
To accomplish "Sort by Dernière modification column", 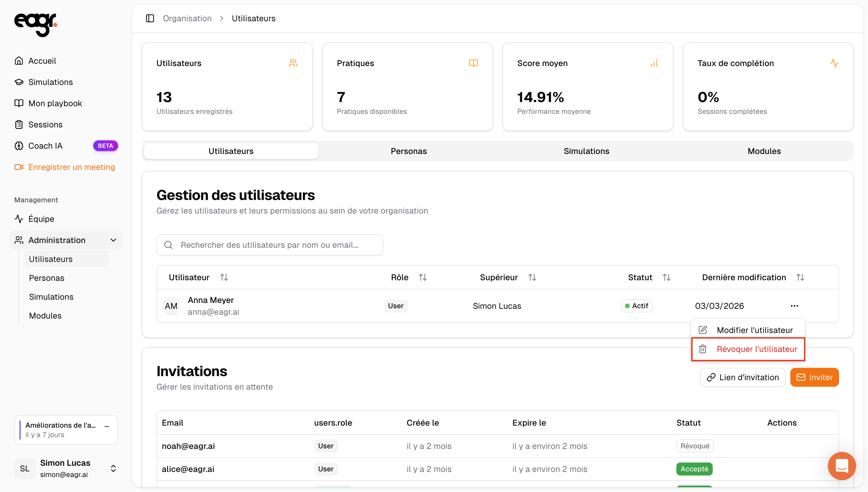I will pos(800,278).
